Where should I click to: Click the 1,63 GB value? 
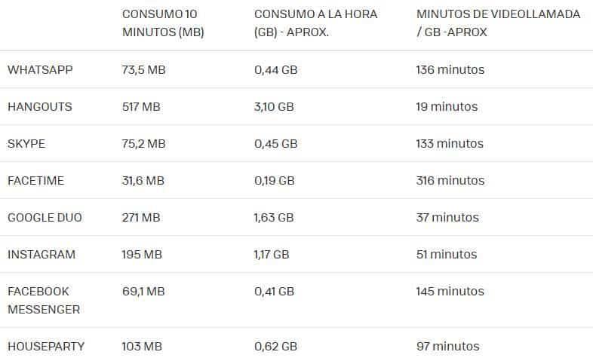[274, 217]
